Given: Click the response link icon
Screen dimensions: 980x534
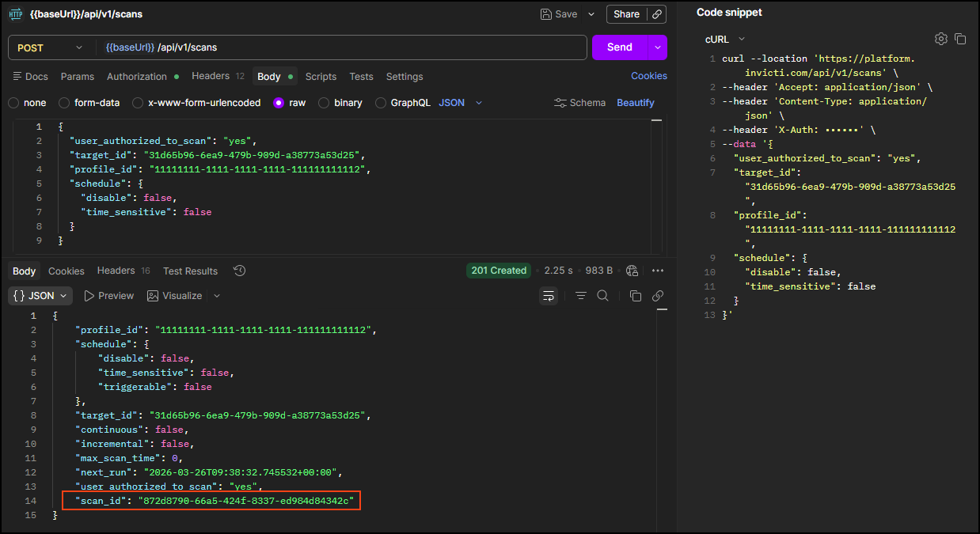Looking at the screenshot, I should tap(657, 296).
